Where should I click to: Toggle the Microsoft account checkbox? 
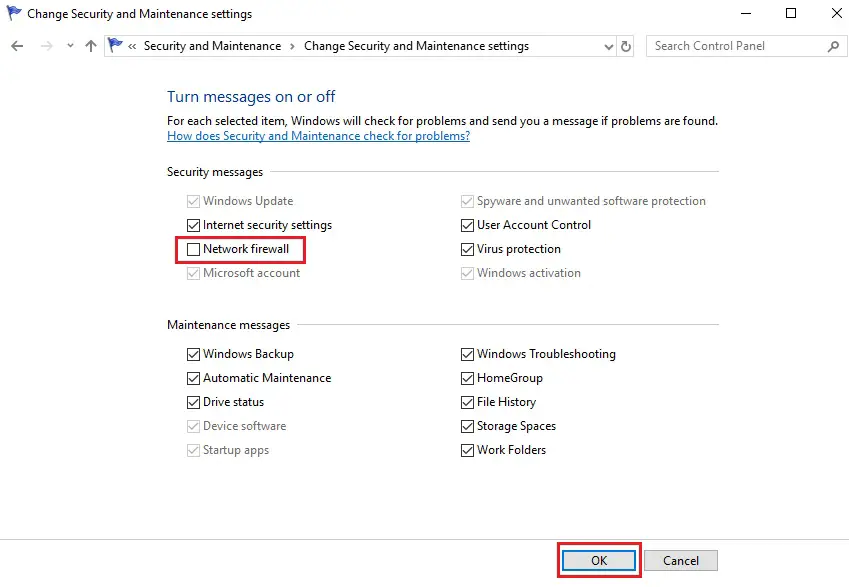193,273
